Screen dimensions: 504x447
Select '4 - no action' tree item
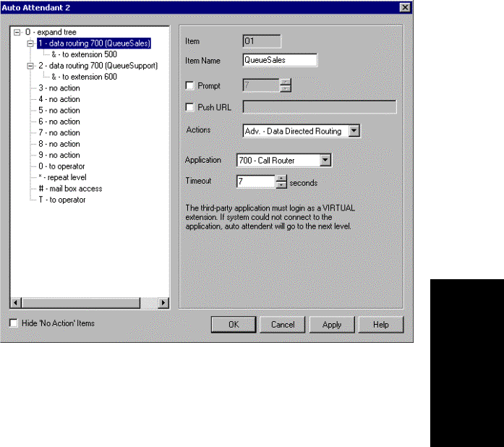[x=59, y=99]
